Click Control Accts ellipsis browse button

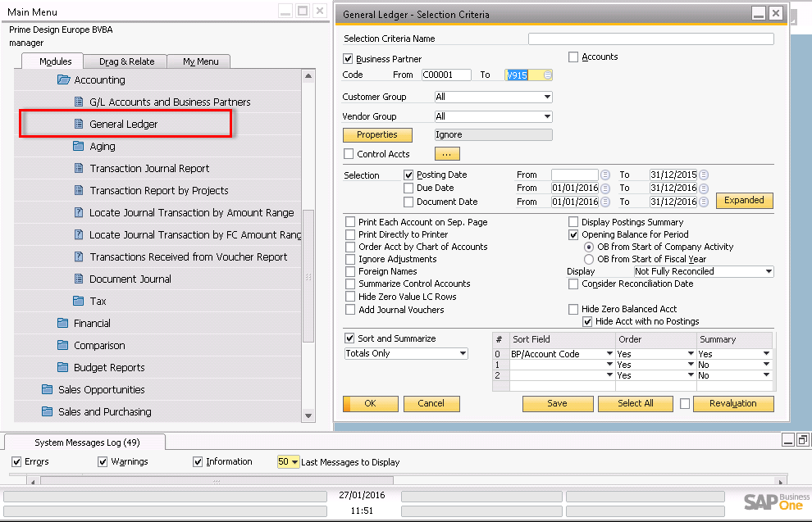click(447, 154)
